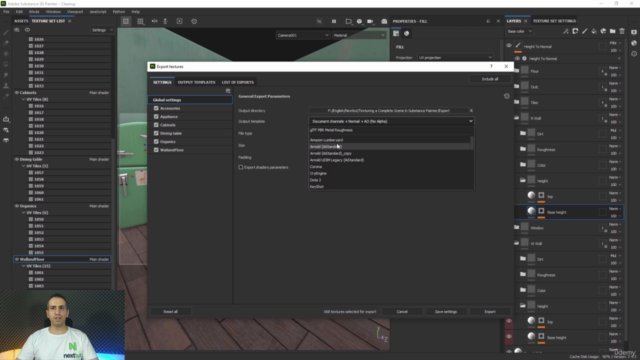Screen dimensions: 640x360
Task: Uncheck the Dining table texture set
Action: point(156,133)
